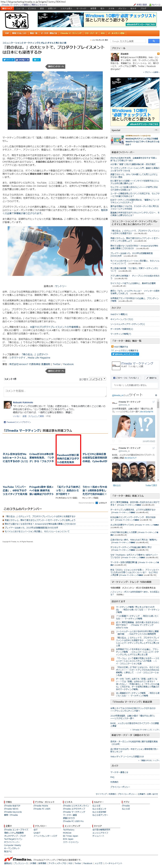
Task: Click the 君の名は stairs scene image
Action: [55, 100]
